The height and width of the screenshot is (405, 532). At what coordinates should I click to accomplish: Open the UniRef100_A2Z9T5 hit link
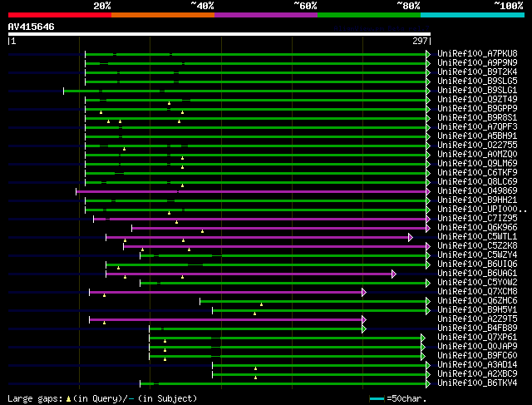pos(477,319)
